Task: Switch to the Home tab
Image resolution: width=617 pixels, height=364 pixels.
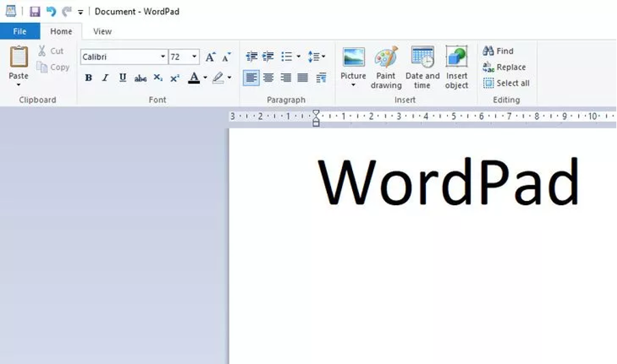Action: coord(61,31)
